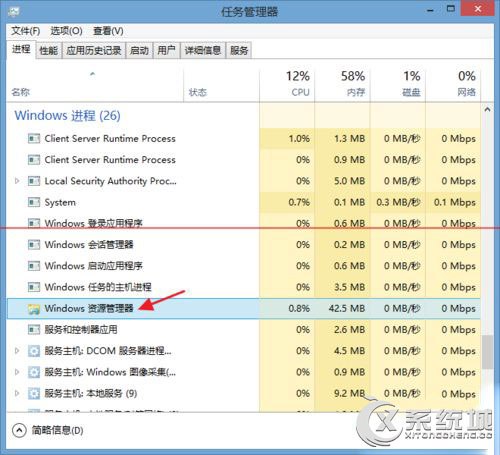Image resolution: width=500 pixels, height=455 pixels.
Task: Sort by the CPU 12% column header
Action: [287, 85]
